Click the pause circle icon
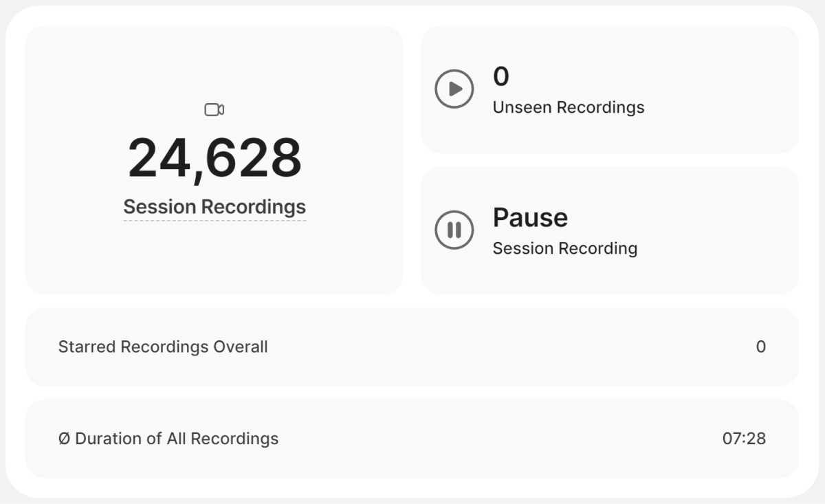The height and width of the screenshot is (504, 825). click(454, 230)
